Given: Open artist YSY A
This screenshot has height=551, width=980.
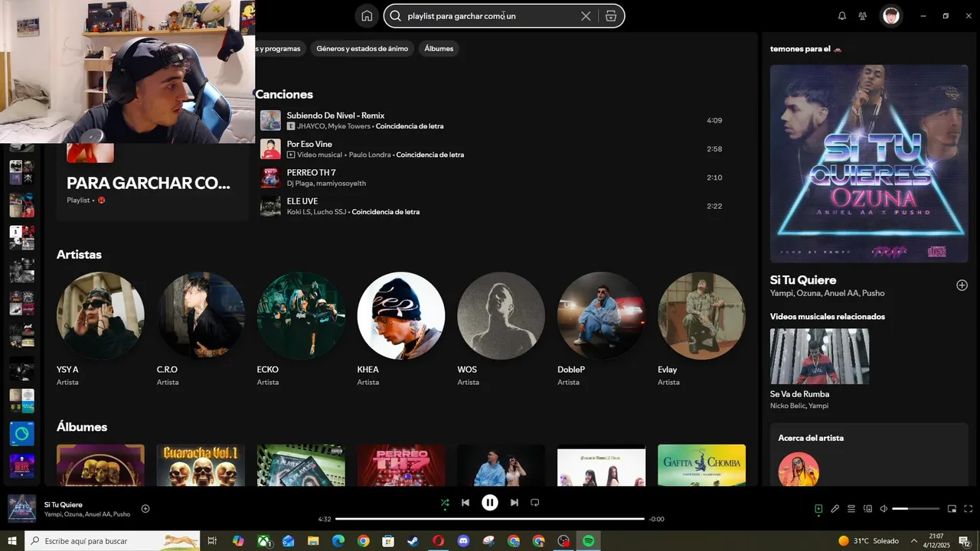Looking at the screenshot, I should [x=100, y=315].
